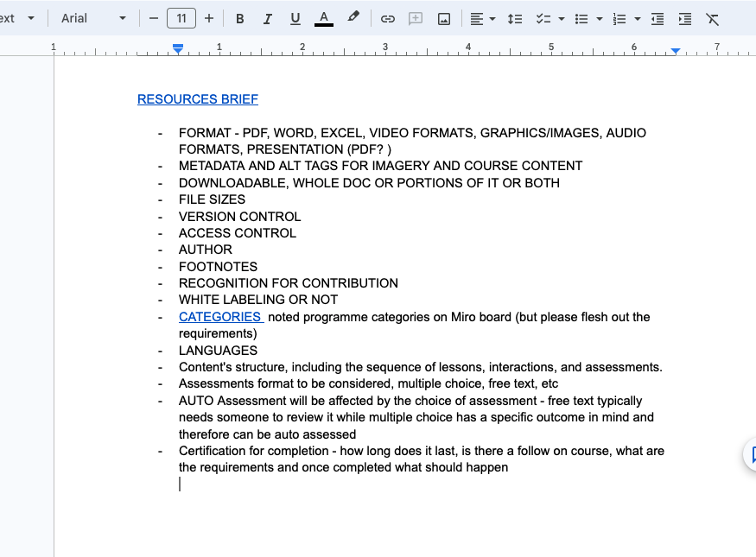756x557 pixels.
Task: Toggle underline formatting
Action: click(x=295, y=18)
